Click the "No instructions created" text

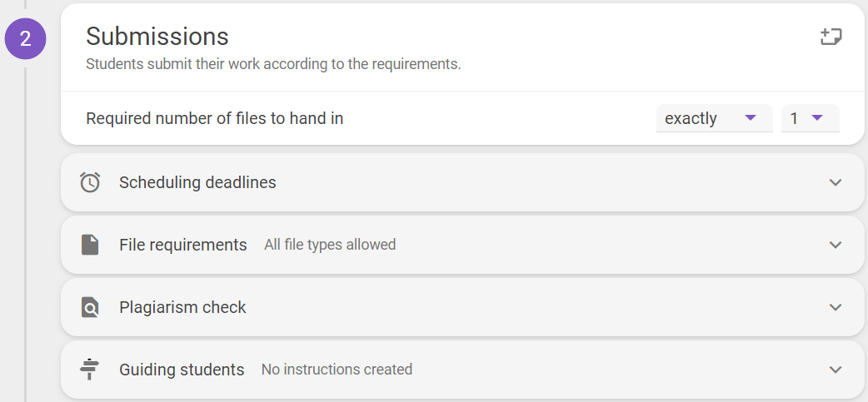point(337,369)
